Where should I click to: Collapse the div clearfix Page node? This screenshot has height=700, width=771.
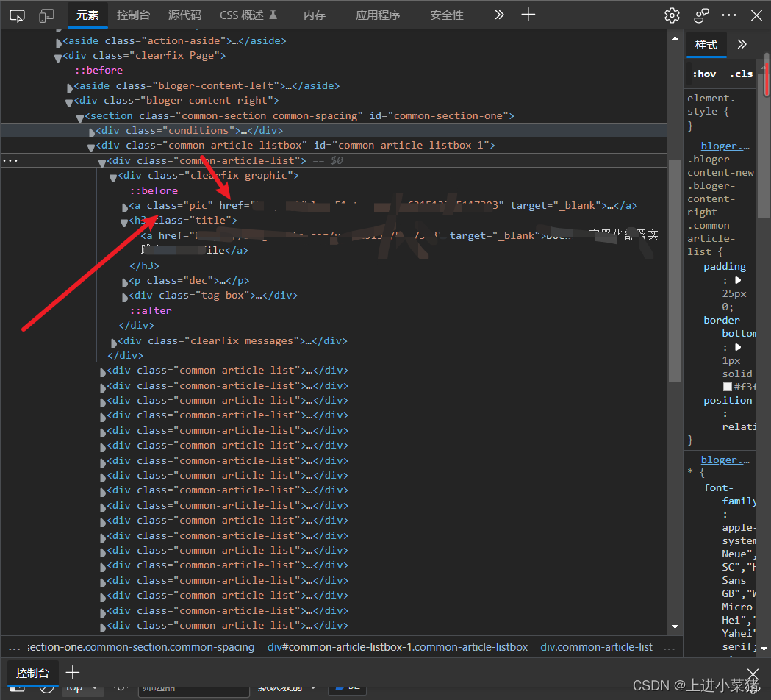[x=58, y=58]
